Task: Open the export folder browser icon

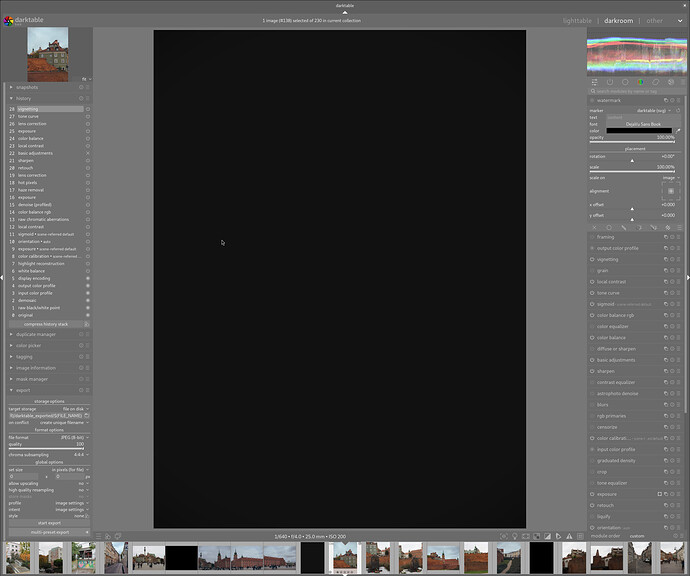Action: pyautogui.click(x=87, y=415)
